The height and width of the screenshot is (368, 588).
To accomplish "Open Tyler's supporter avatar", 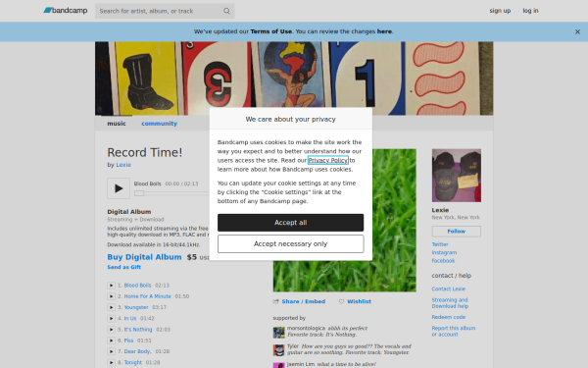I will 278,350.
